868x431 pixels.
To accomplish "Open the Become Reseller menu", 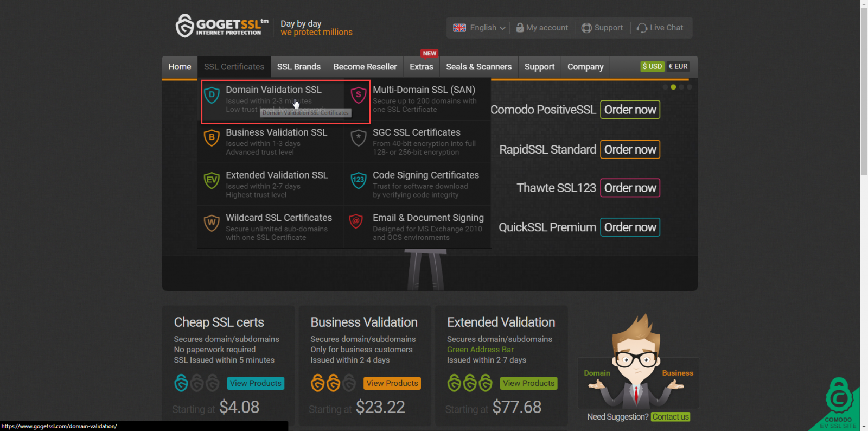I will click(365, 67).
